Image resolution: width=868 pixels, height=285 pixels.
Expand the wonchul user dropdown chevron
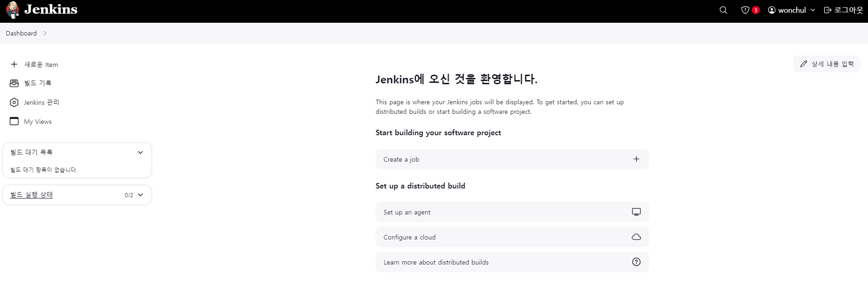tap(812, 10)
